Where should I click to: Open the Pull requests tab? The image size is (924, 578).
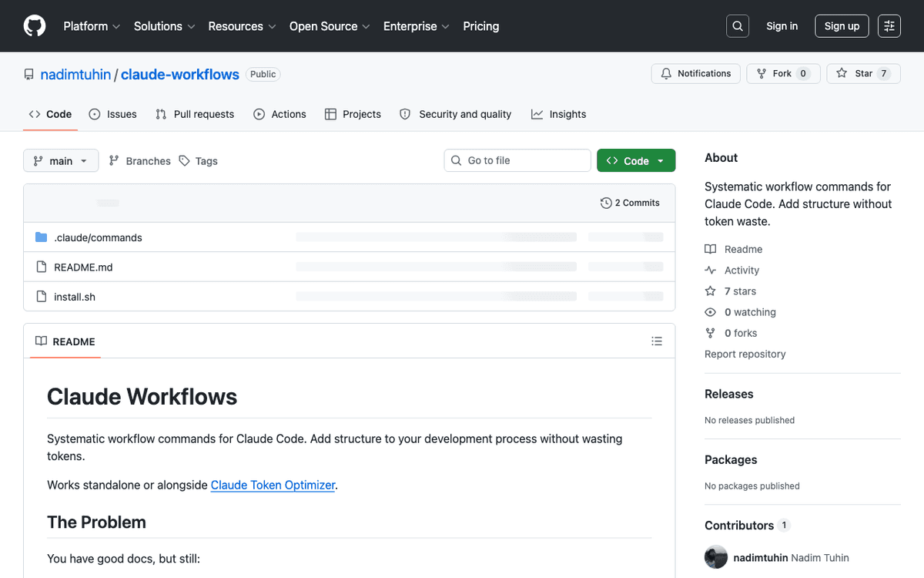[195, 114]
